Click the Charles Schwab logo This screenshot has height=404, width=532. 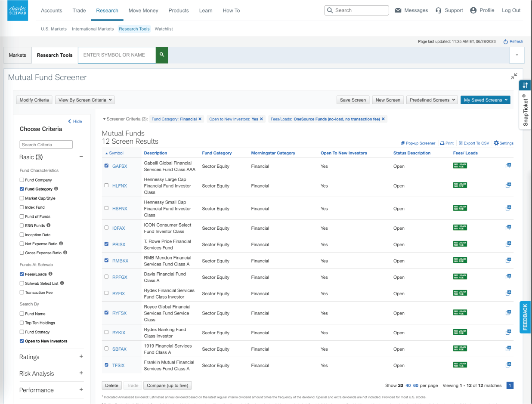tap(18, 10)
